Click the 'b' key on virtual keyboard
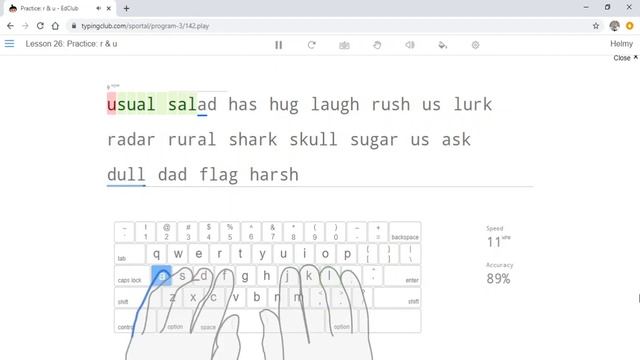Viewport: 640px width, 360px height. point(257,297)
